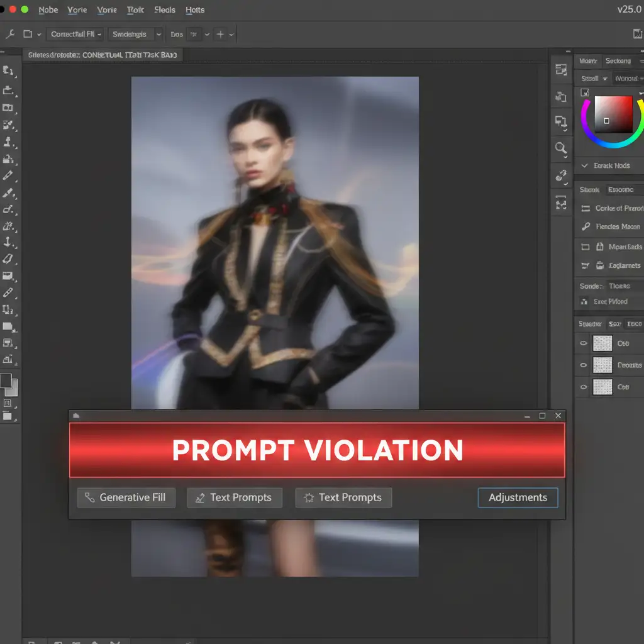644x644 pixels.
Task: Hide the Doonits layer via eye icon
Action: pyautogui.click(x=584, y=365)
